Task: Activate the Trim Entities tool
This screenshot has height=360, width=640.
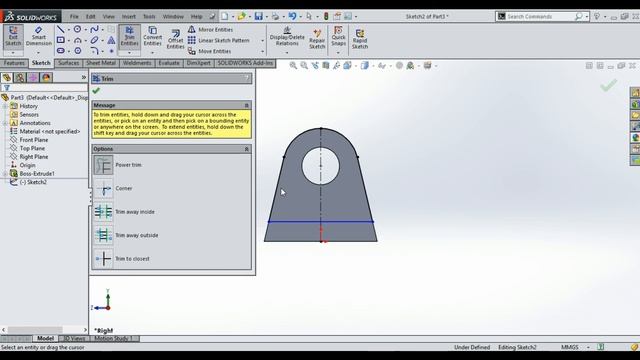Action: 129,37
